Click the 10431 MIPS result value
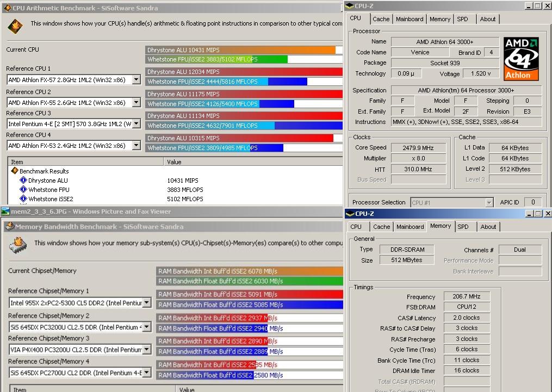 pos(183,181)
